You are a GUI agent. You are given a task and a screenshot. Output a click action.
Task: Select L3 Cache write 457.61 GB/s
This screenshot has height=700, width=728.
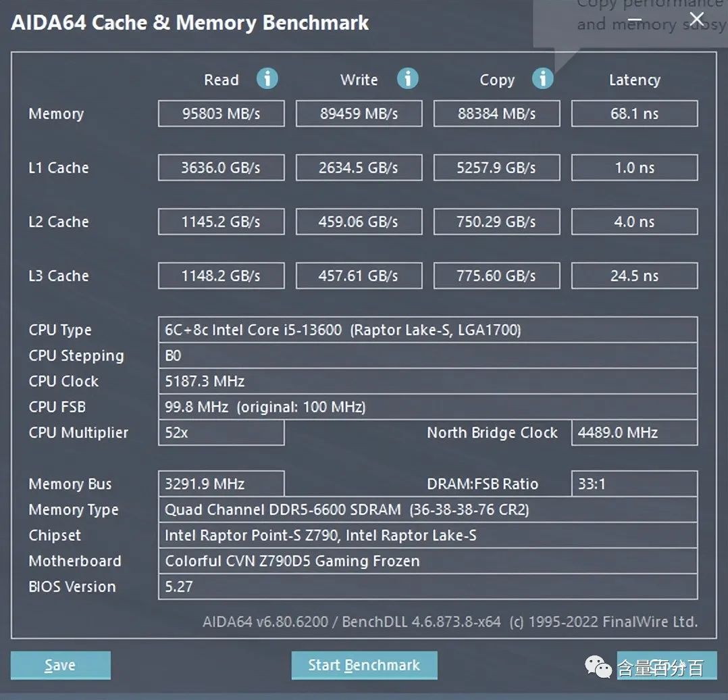coord(359,276)
